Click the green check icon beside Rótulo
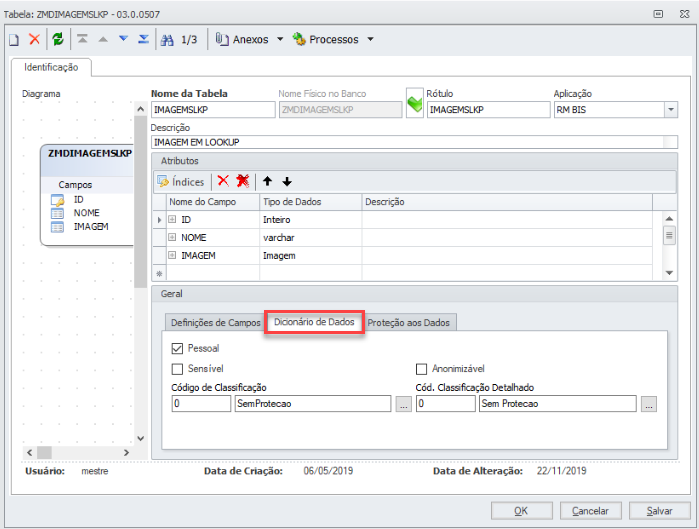 coord(415,103)
